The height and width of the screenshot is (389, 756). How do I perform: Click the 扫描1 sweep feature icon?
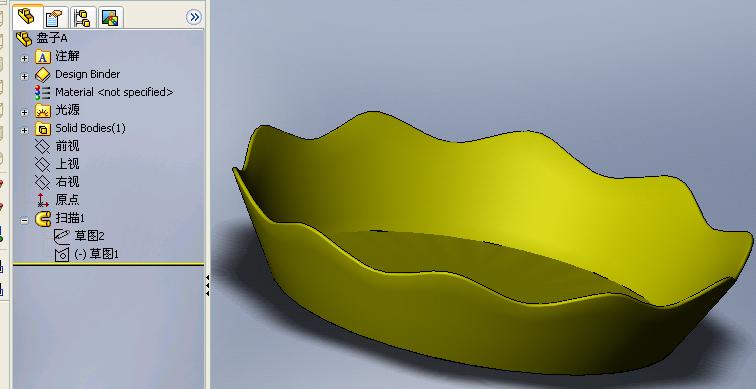[x=43, y=219]
